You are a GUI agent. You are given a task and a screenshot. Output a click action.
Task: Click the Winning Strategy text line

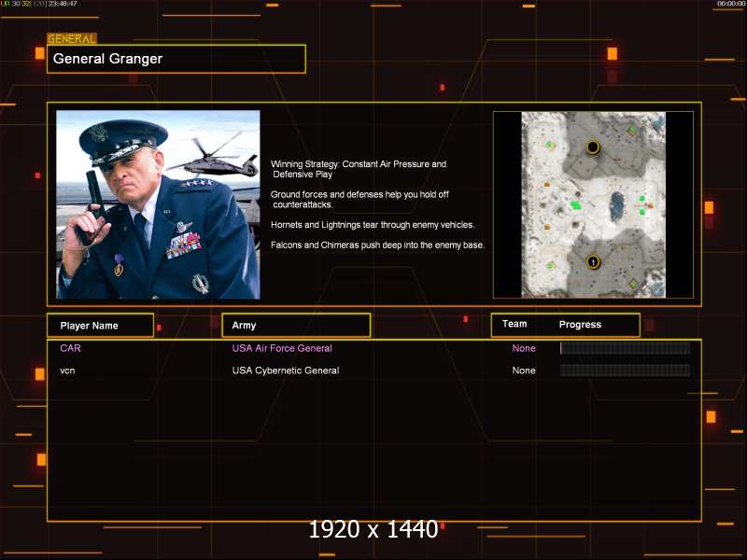[x=359, y=169]
